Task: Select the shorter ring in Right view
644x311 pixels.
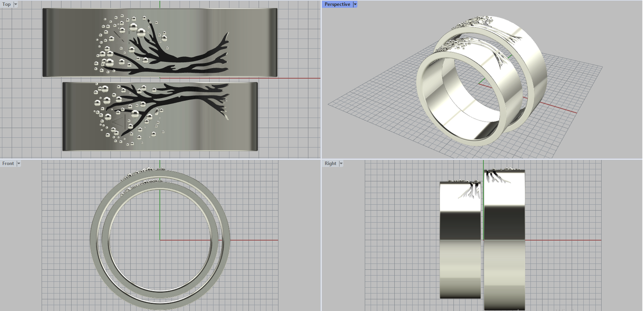Action: (460, 250)
